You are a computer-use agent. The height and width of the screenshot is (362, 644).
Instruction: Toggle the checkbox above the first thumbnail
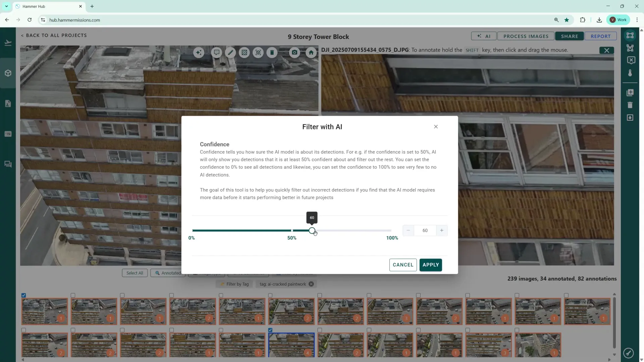click(24, 295)
